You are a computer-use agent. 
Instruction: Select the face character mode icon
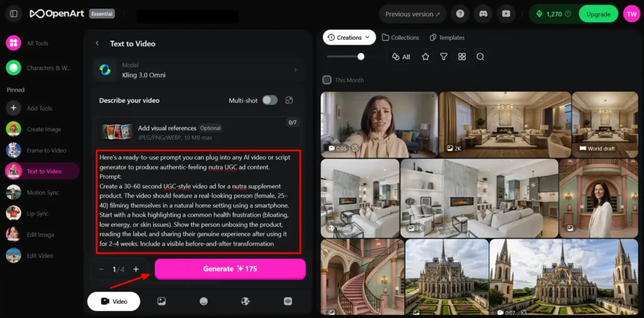pos(203,301)
